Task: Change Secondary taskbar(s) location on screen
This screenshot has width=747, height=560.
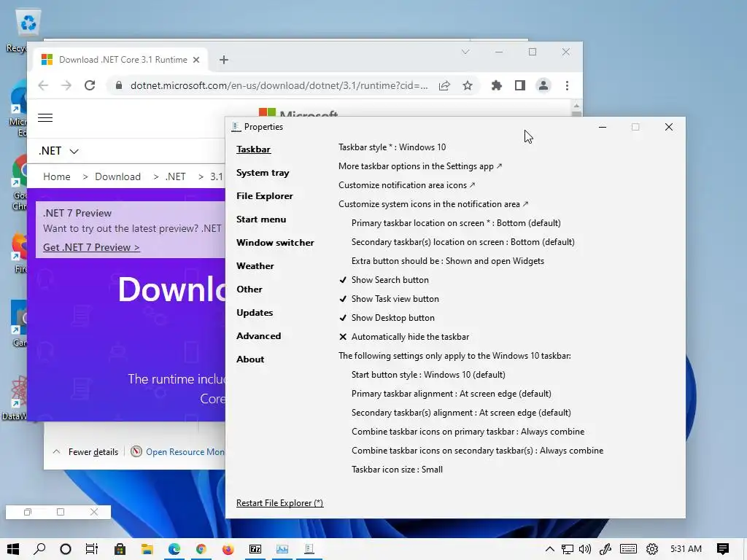Action: point(463,242)
